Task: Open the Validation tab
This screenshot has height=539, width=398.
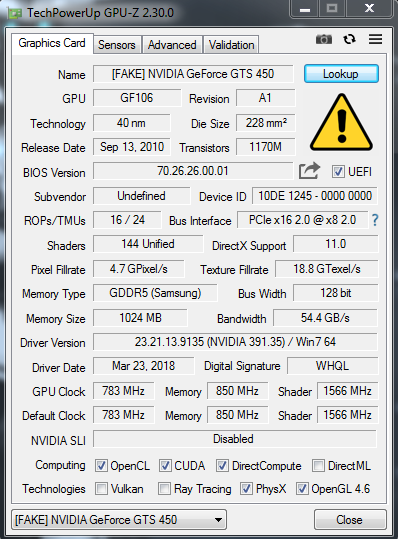Action: (231, 45)
